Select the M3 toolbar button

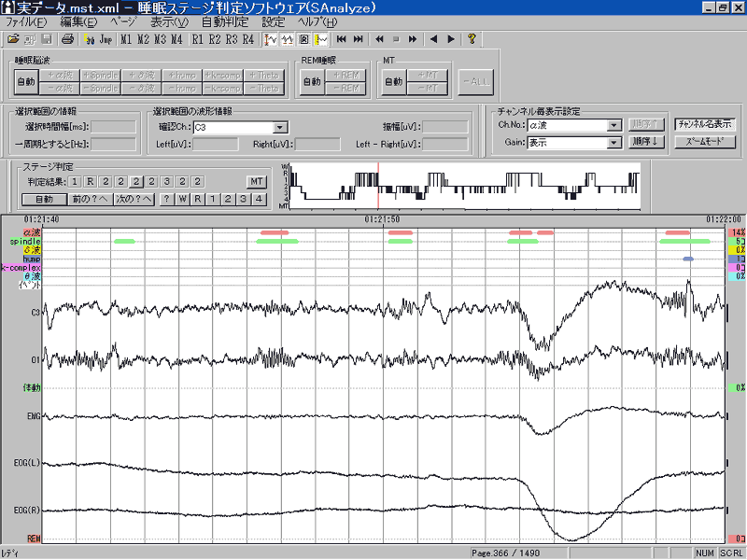(x=160, y=39)
